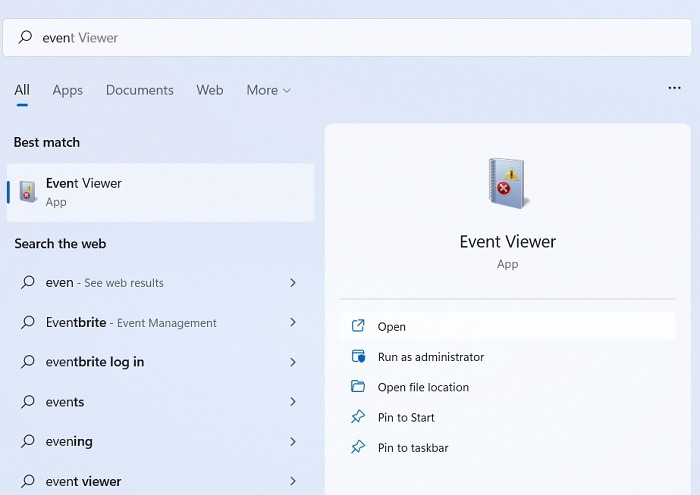The width and height of the screenshot is (700, 495).
Task: Click magnifier icon beside 'event viewer' suggestion
Action: 28,481
